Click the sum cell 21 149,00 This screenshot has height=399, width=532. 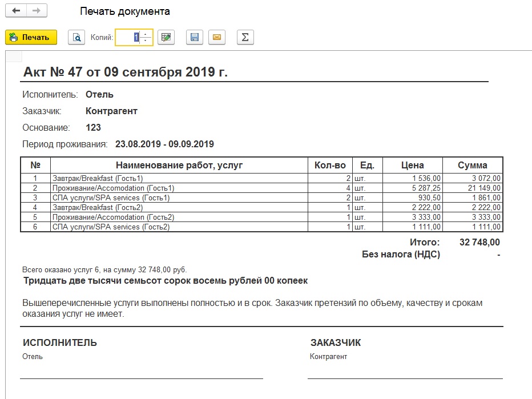coord(473,188)
